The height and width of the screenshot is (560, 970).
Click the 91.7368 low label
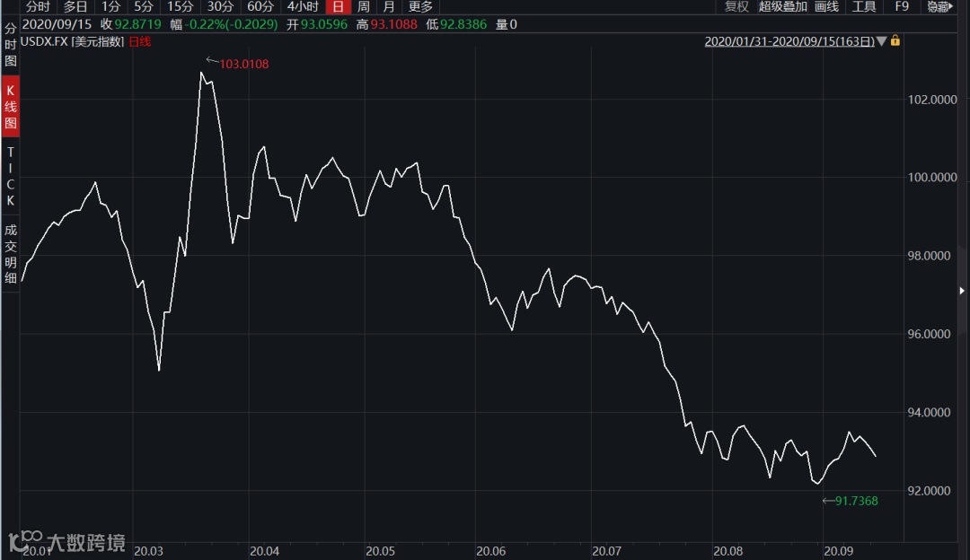click(x=856, y=501)
